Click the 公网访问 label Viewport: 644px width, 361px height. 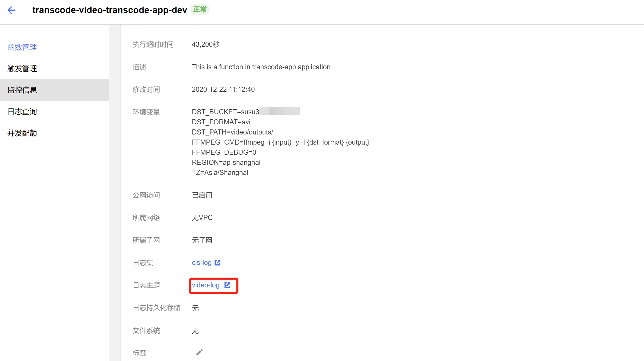[146, 195]
